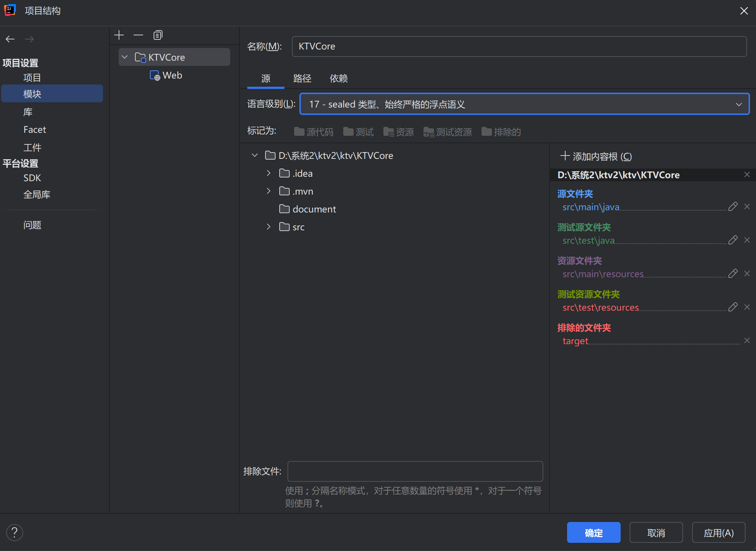This screenshot has height=551, width=756.
Task: Click the copy module icon
Action: click(x=158, y=35)
